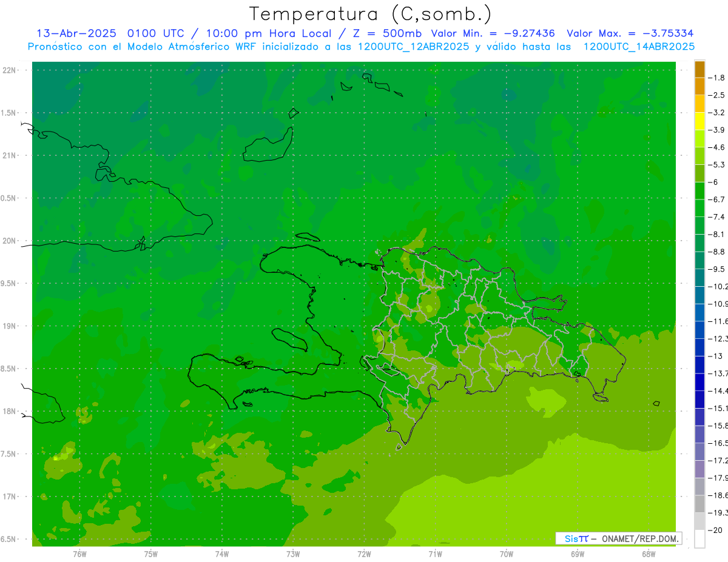This screenshot has height=562, width=728.
Task: Click the '73W' longitude axis label
Action: pos(293,554)
